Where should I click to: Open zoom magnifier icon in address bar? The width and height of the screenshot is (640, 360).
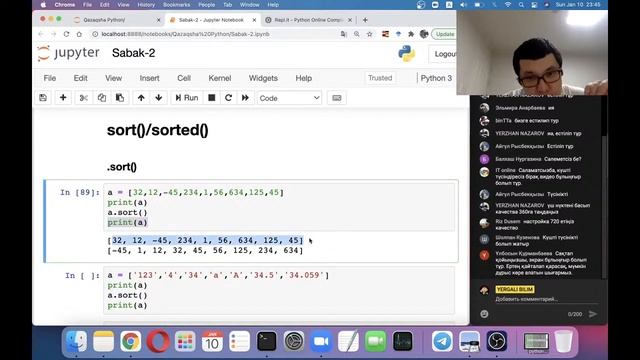point(357,34)
